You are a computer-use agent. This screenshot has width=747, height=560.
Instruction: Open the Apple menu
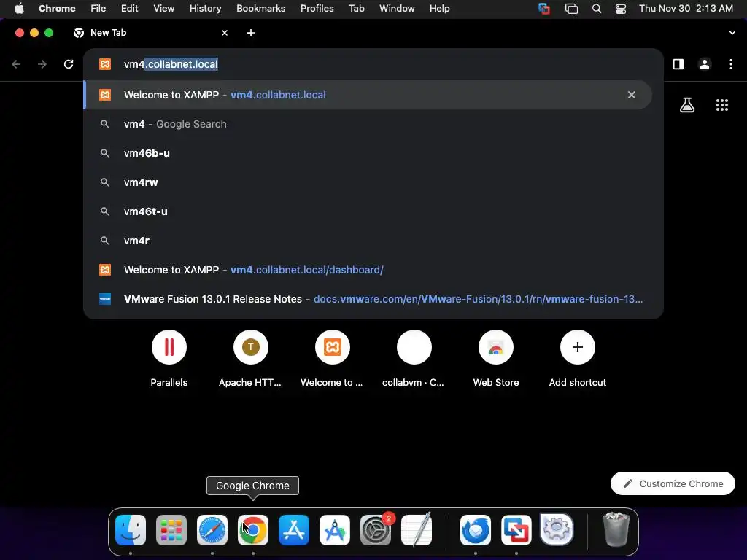tap(19, 9)
